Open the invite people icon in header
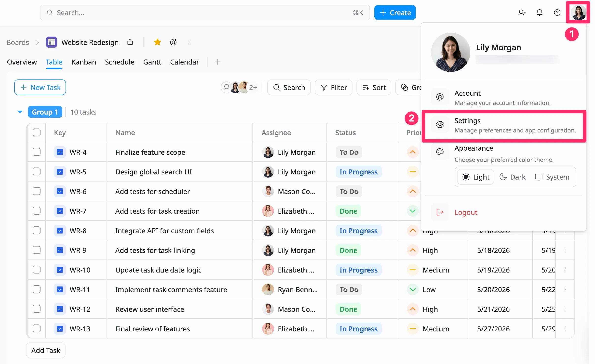 [522, 13]
